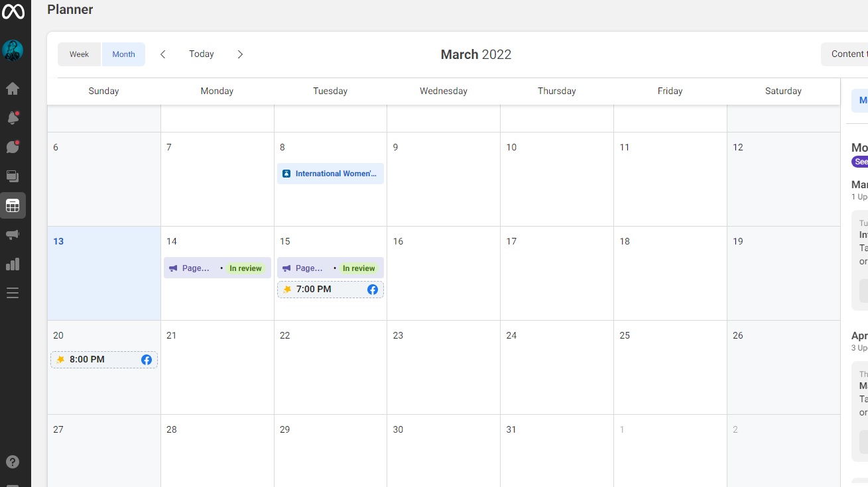Open the Help question mark icon
The height and width of the screenshot is (487, 868).
[13, 462]
